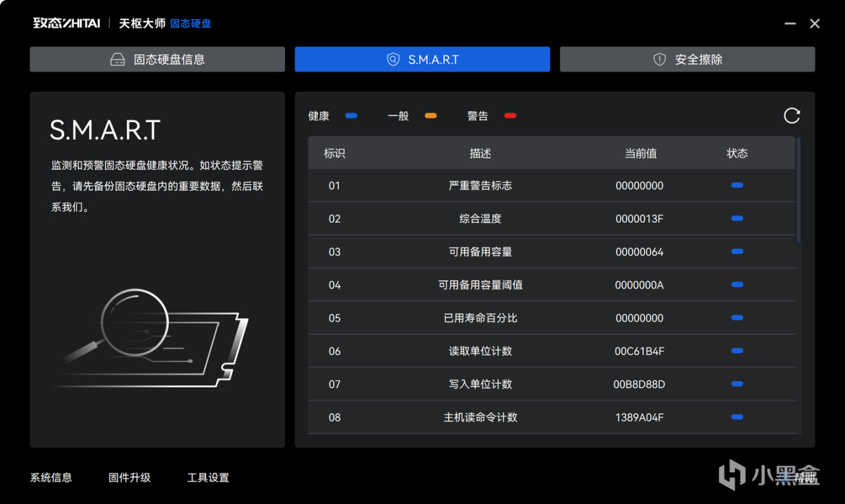The image size is (845, 504).
Task: Click the status indicator in the 可用备用容量 row
Action: (737, 251)
